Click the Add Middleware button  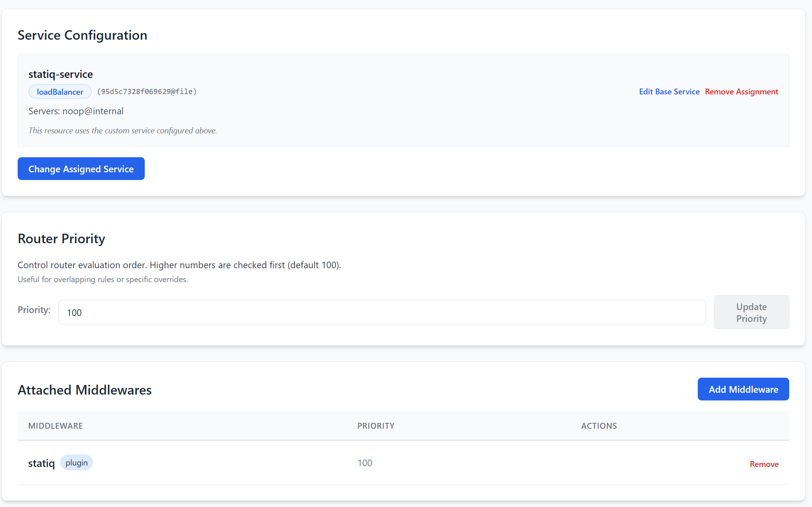click(743, 389)
